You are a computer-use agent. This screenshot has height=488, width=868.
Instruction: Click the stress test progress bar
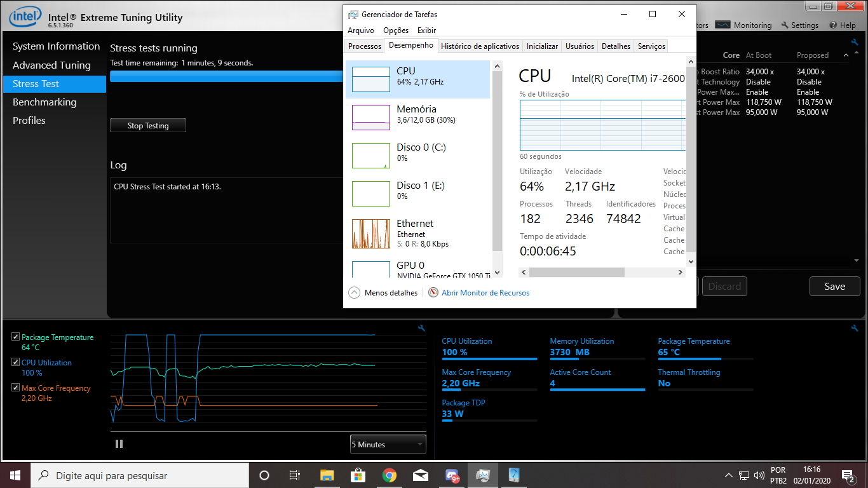click(x=226, y=76)
